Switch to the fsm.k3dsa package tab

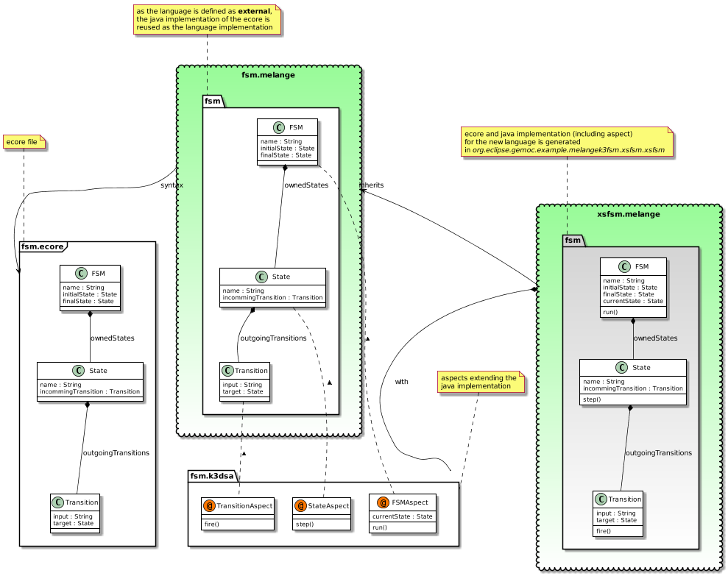tap(211, 476)
